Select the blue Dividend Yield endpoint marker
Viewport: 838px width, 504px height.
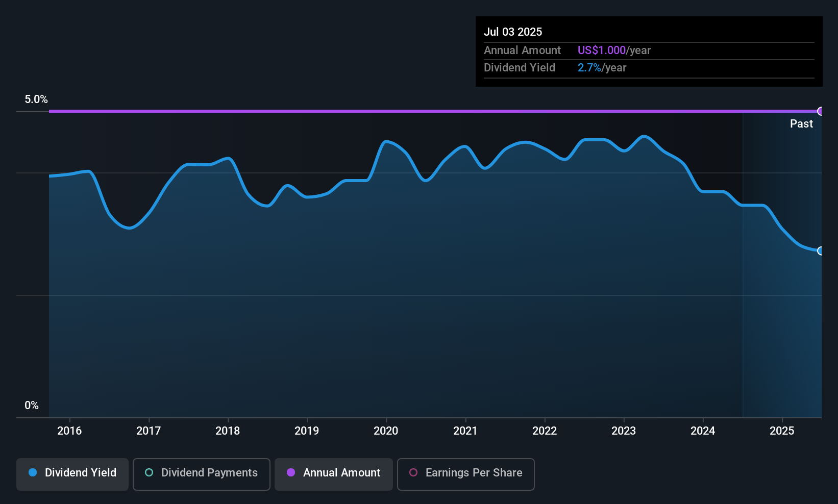click(x=821, y=251)
